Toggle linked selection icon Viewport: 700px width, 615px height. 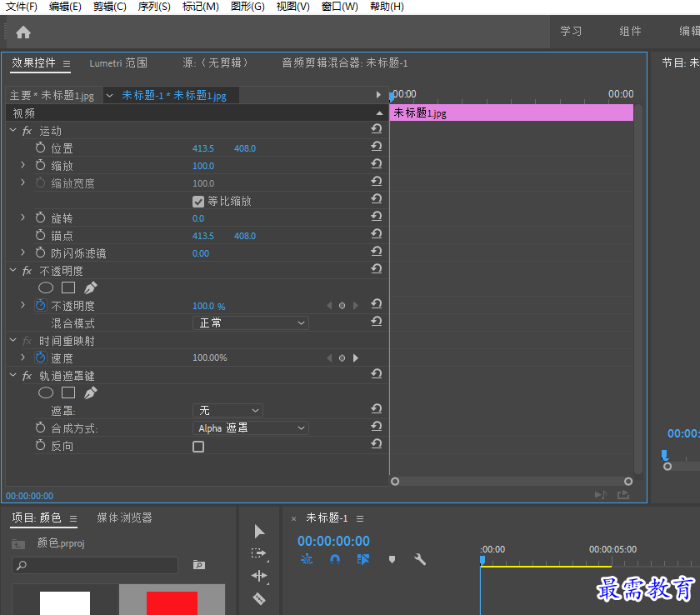pyautogui.click(x=363, y=559)
